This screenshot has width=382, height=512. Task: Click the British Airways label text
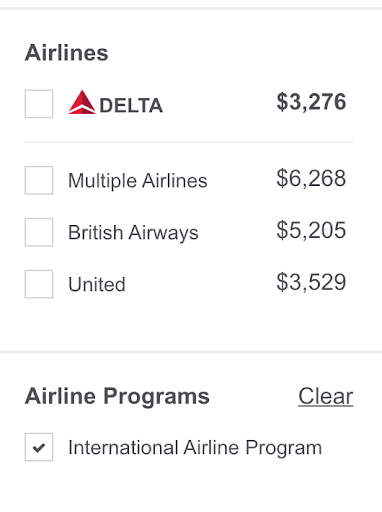(133, 232)
